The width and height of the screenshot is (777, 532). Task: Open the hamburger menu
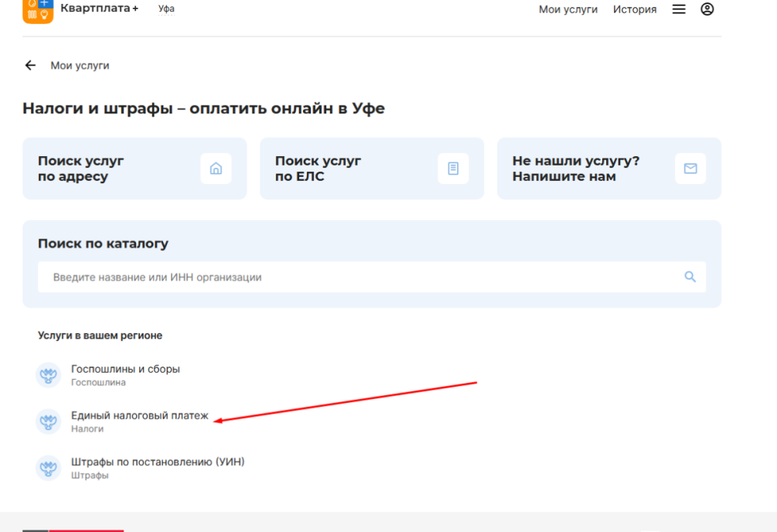pos(679,9)
